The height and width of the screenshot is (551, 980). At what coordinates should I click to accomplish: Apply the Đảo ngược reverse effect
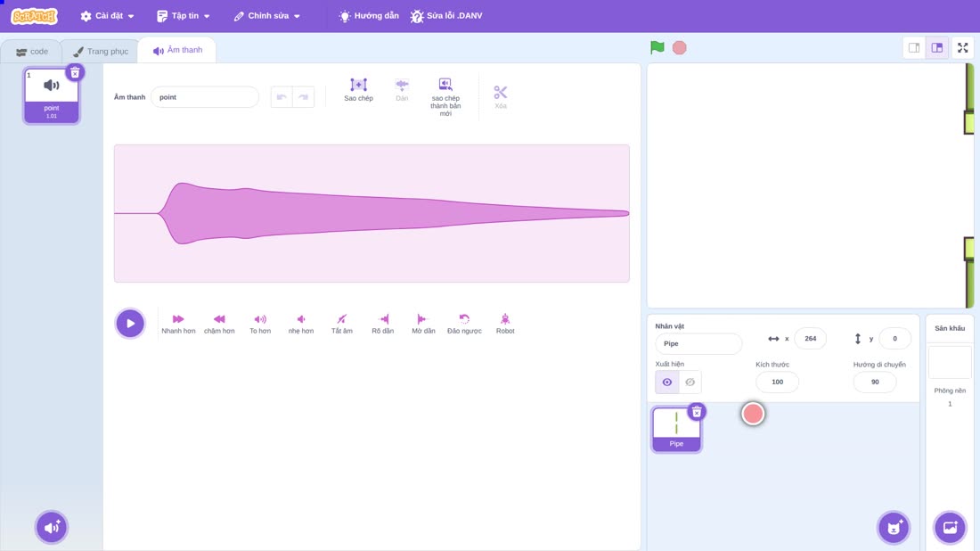click(464, 324)
